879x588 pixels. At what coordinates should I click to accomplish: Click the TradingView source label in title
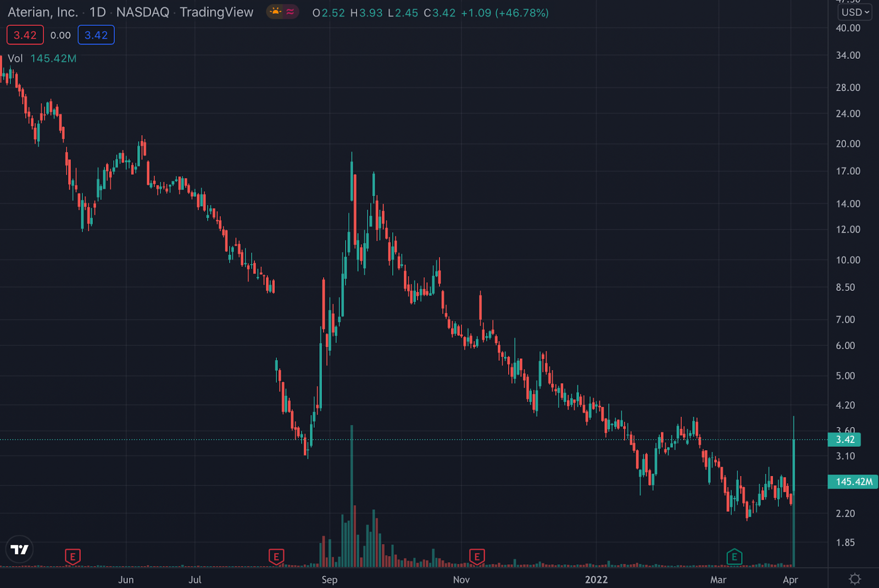click(x=216, y=12)
